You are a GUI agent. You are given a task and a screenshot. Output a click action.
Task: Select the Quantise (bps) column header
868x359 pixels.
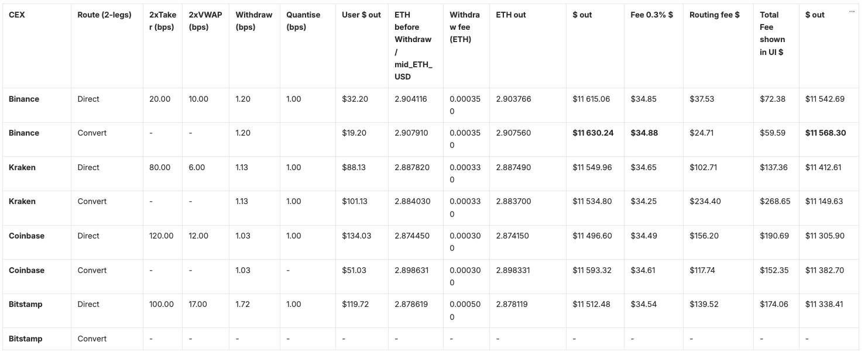tap(304, 20)
